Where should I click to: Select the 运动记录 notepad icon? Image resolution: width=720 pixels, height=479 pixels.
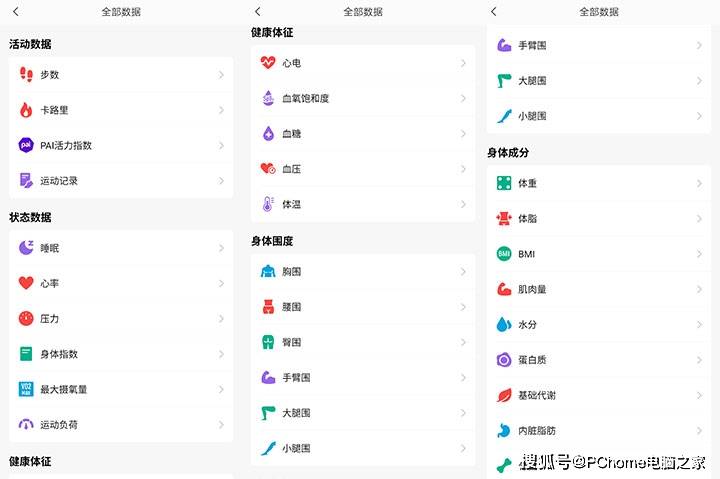26,180
